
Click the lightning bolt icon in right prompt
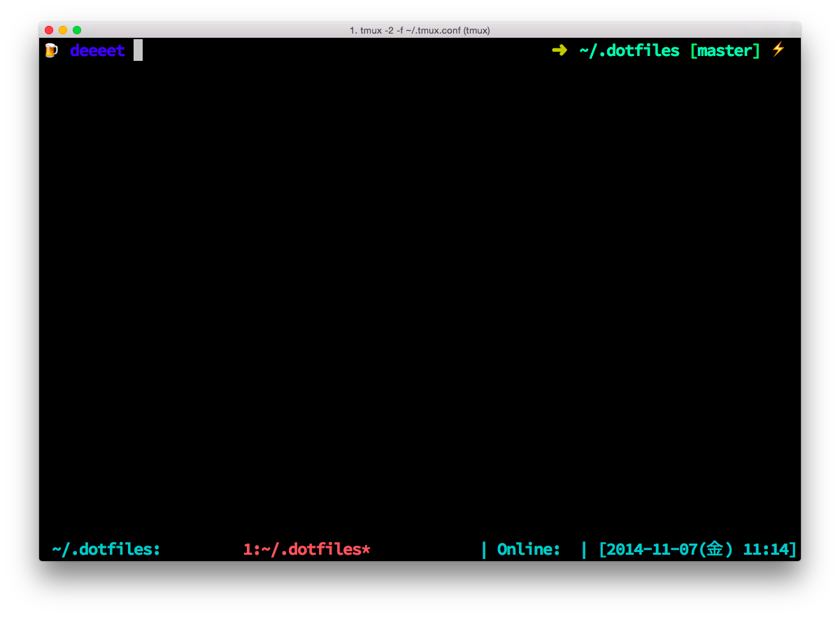click(x=778, y=50)
